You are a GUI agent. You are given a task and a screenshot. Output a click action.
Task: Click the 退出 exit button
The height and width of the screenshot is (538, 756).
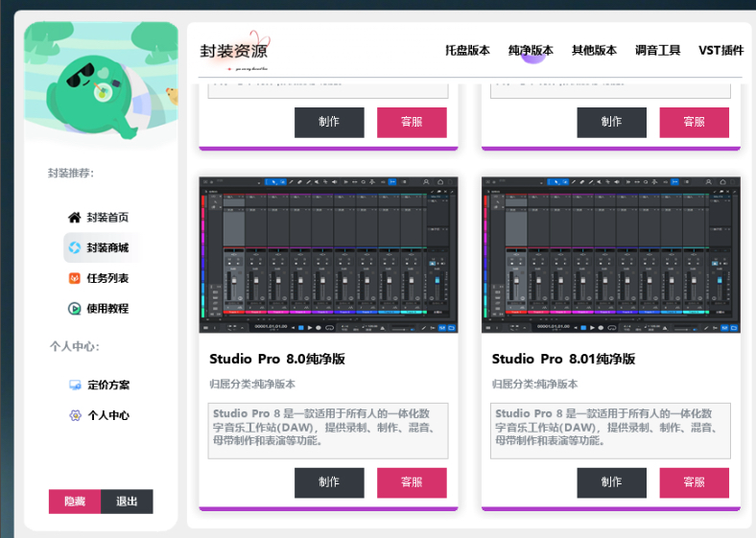pyautogui.click(x=127, y=502)
